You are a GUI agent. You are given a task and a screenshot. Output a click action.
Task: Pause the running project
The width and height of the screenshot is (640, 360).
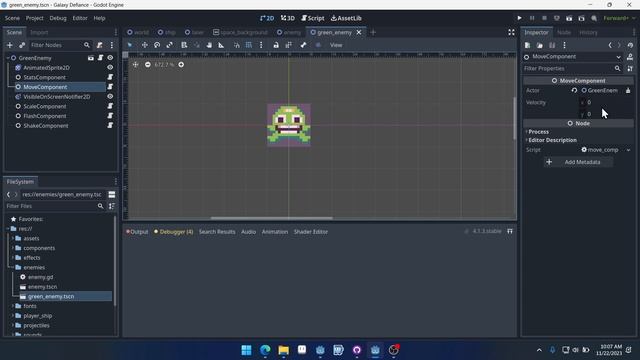(532, 18)
